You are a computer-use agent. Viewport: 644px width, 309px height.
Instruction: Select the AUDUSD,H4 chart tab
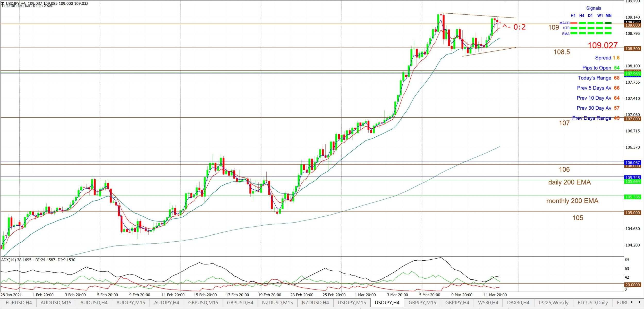pos(94,303)
